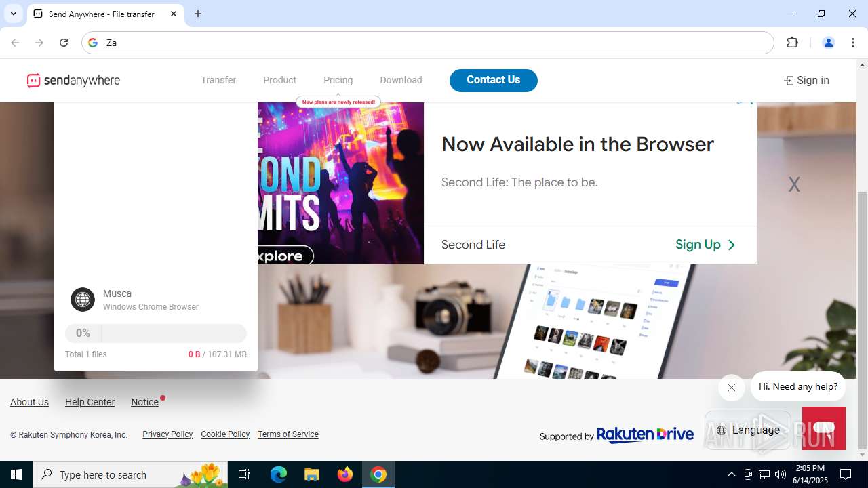Screen dimensions: 868x488
Task: Open the Chrome three-dot menu
Action: pyautogui.click(x=853, y=43)
